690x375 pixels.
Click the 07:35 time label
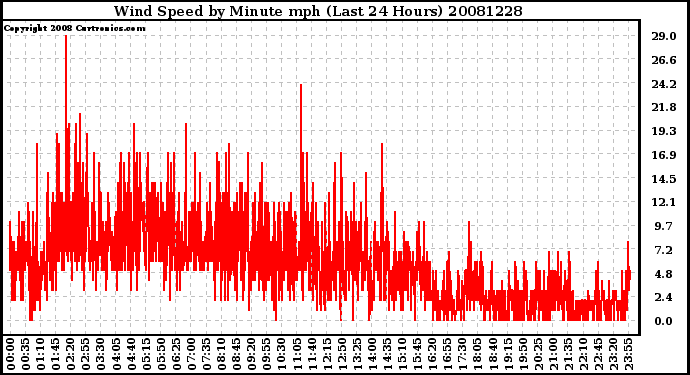tap(206, 354)
